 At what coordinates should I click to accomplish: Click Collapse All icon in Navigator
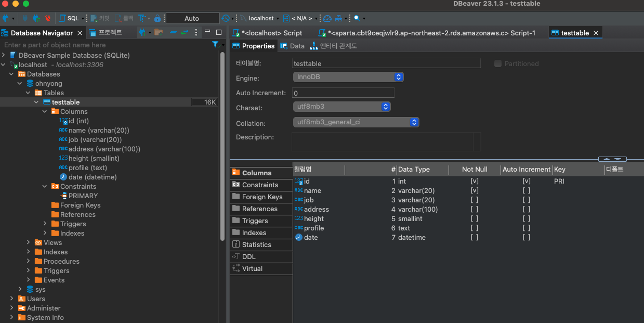[x=174, y=32]
